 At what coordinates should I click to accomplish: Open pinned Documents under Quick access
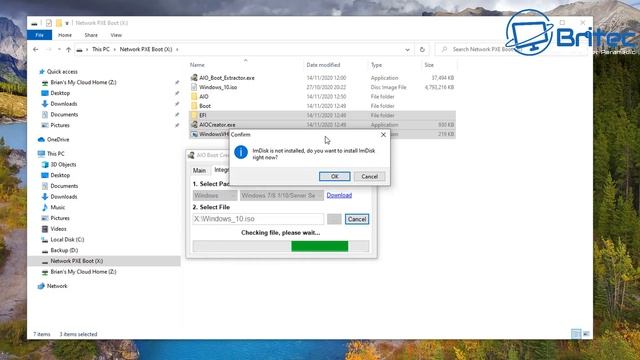[x=64, y=115]
